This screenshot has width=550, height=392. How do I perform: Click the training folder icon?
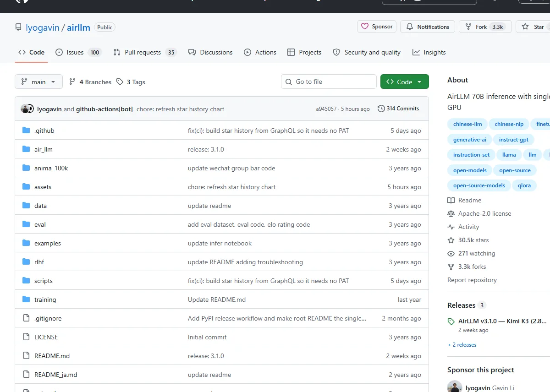coord(26,299)
